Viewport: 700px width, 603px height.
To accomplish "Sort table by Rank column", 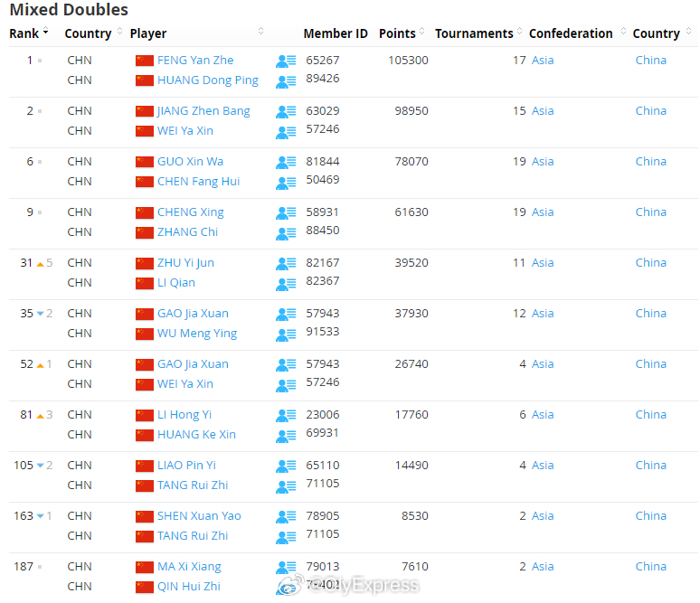I will [x=29, y=33].
